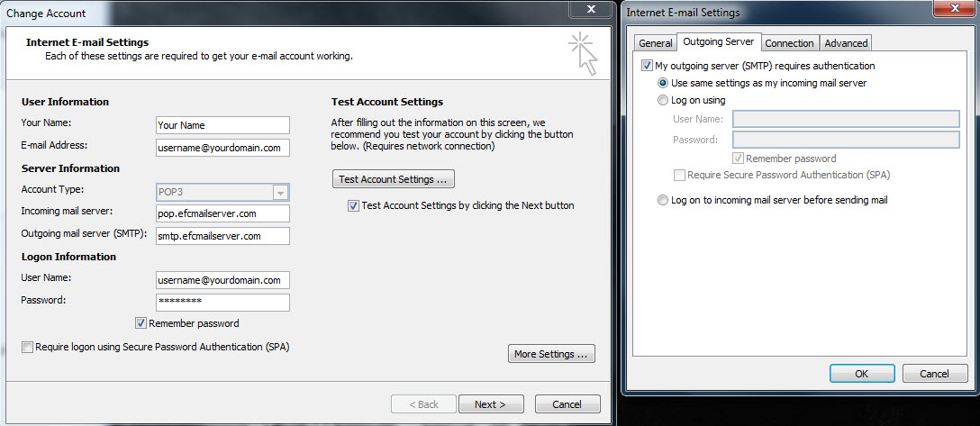Click Next in Change Account window
Image resolution: width=980 pixels, height=426 pixels.
(491, 404)
